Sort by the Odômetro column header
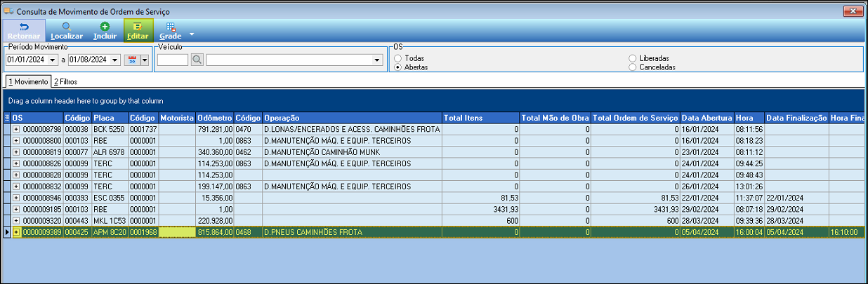 (214, 118)
